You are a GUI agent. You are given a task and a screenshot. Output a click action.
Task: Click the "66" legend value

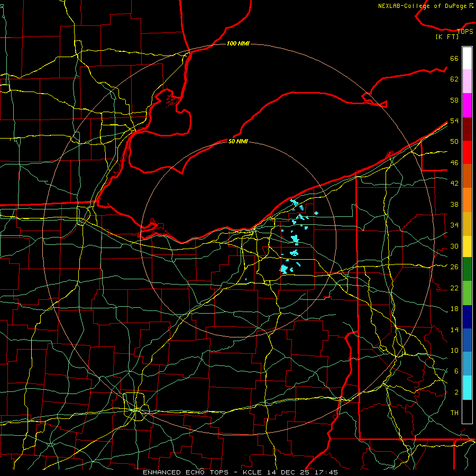(454, 58)
